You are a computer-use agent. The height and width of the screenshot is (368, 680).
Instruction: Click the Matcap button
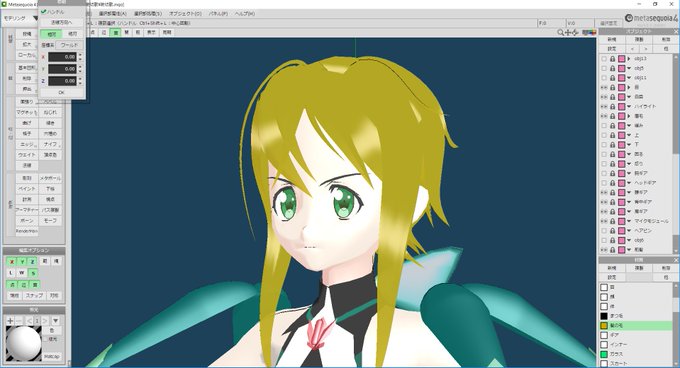click(52, 356)
